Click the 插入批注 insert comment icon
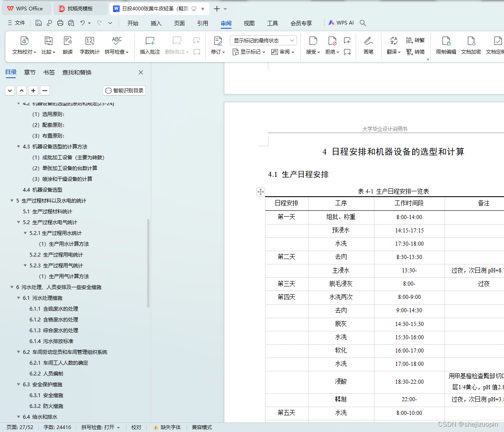This screenshot has width=504, height=432. point(150,41)
